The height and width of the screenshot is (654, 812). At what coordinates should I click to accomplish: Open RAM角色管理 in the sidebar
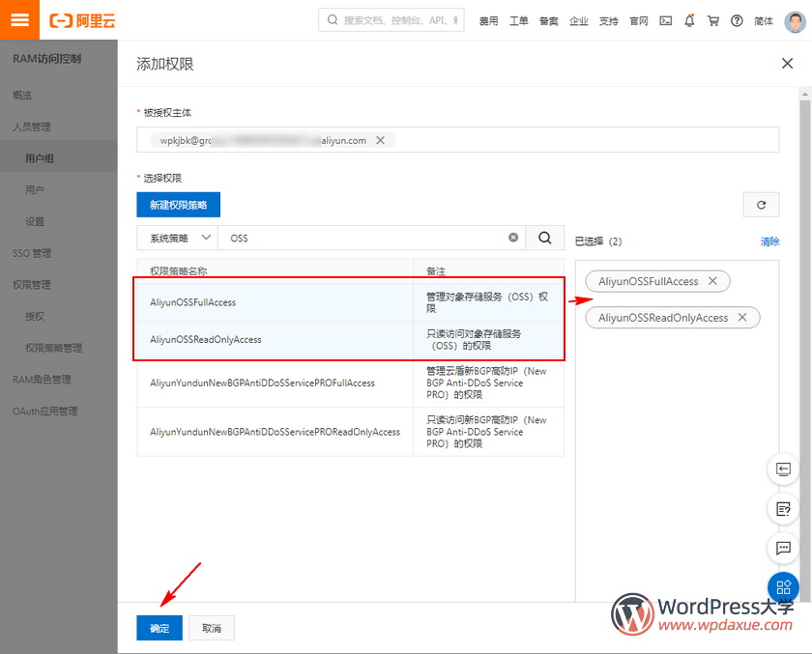[42, 380]
